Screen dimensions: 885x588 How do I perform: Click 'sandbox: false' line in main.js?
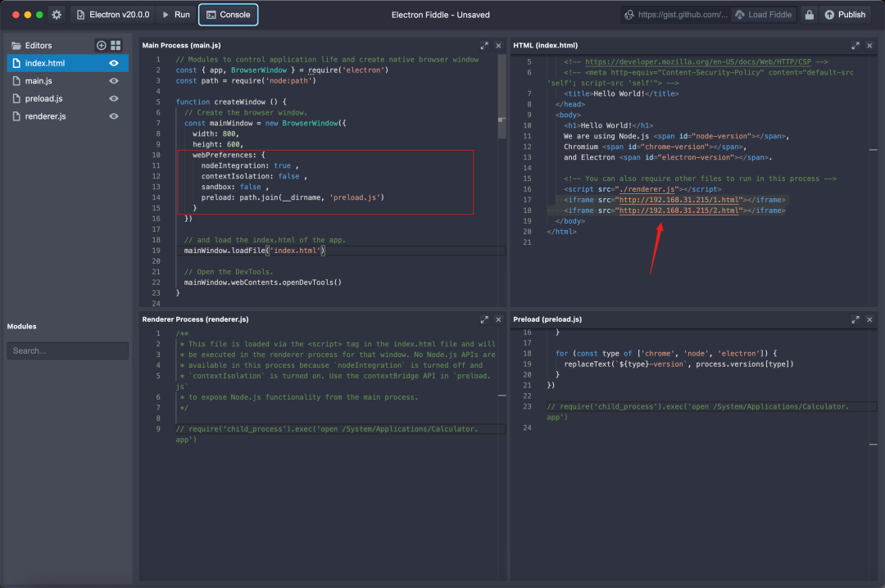click(x=235, y=187)
